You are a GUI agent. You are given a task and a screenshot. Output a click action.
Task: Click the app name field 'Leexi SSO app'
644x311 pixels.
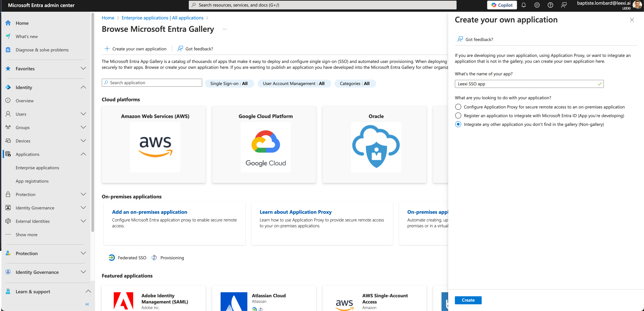[529, 84]
